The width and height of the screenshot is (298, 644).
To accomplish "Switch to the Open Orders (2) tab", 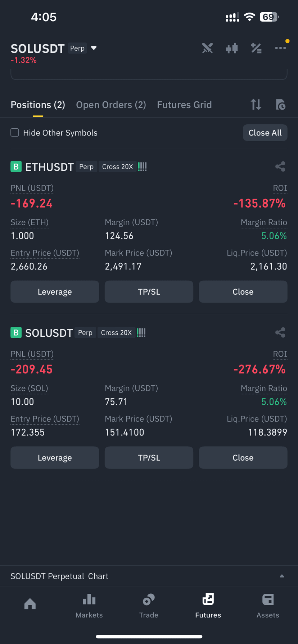I will point(111,105).
